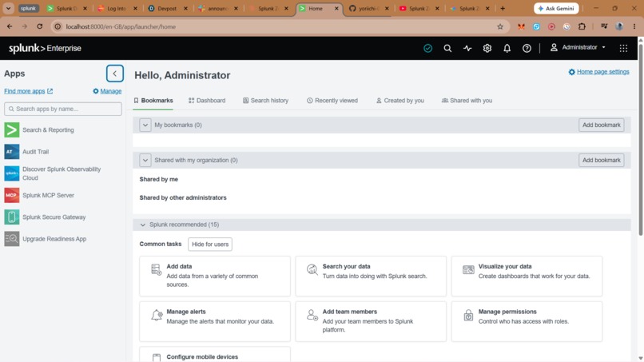This screenshot has height=362, width=644.
Task: Open the Administrator user dropdown
Action: coord(578,47)
